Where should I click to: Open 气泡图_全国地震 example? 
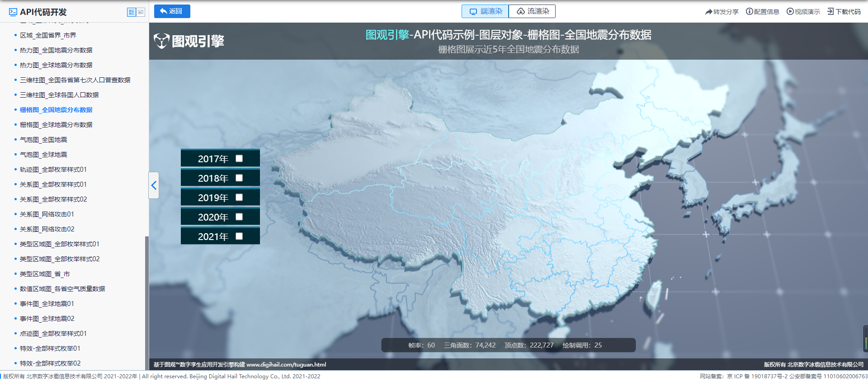coord(43,140)
